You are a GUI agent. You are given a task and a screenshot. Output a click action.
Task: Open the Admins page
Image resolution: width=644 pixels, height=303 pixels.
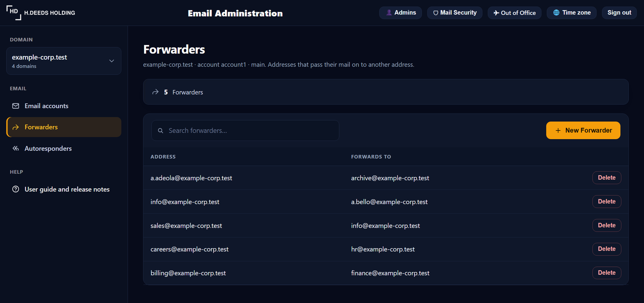(400, 13)
